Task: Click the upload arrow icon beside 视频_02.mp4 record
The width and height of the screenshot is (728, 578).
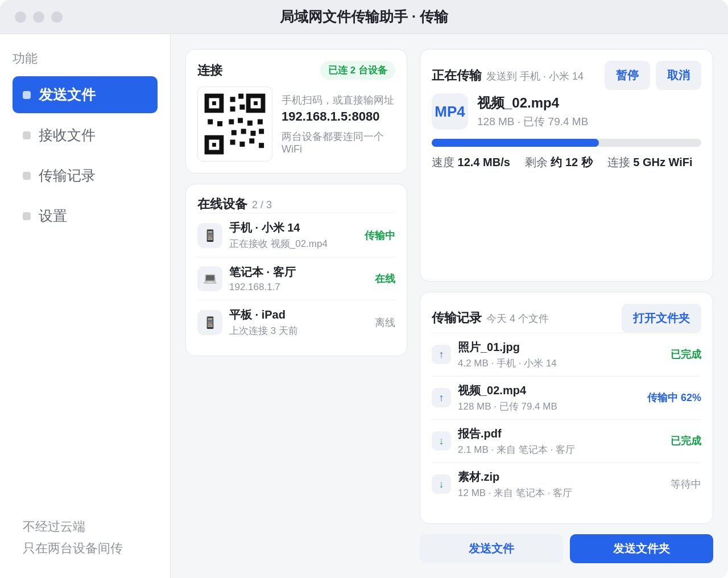Action: click(441, 398)
